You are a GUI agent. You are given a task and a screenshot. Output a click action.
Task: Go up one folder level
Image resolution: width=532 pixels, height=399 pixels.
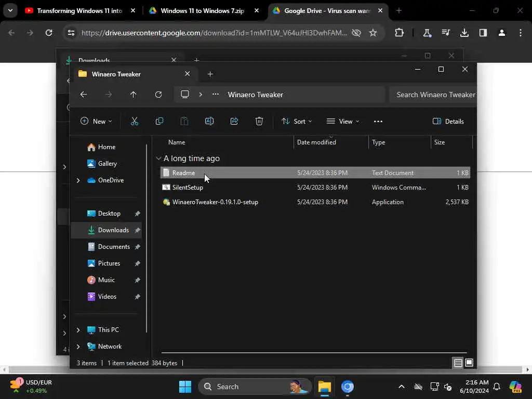(x=134, y=95)
